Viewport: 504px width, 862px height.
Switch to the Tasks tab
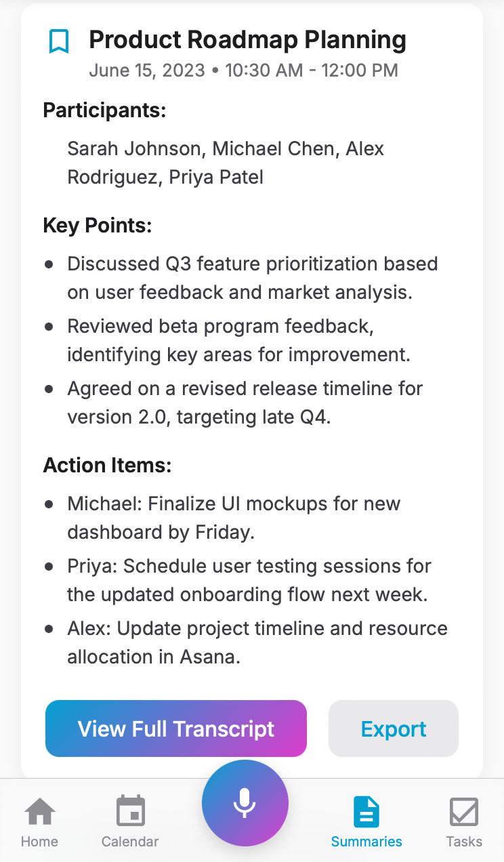point(464,821)
